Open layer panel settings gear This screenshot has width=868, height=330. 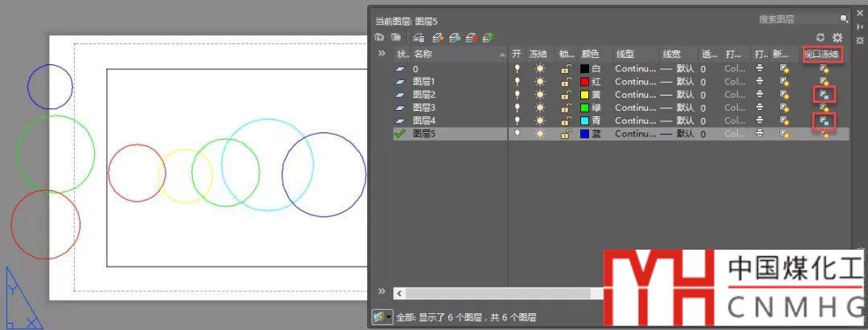pos(837,37)
